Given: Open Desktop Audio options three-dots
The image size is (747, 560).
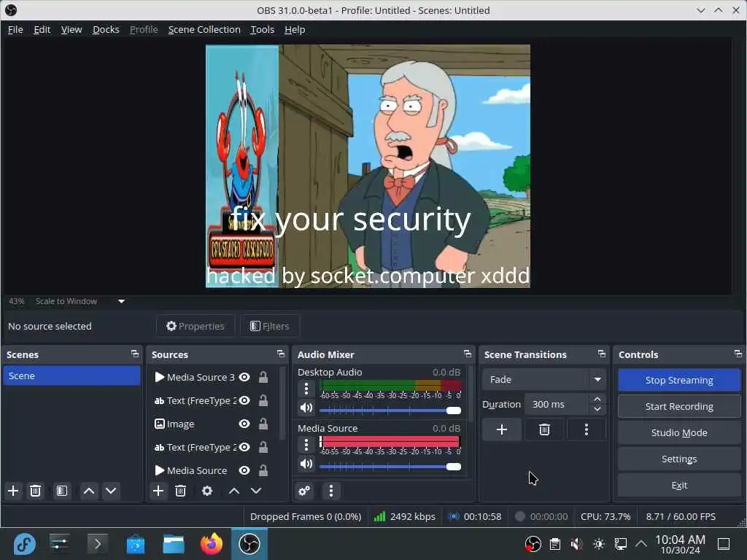Looking at the screenshot, I should point(306,389).
